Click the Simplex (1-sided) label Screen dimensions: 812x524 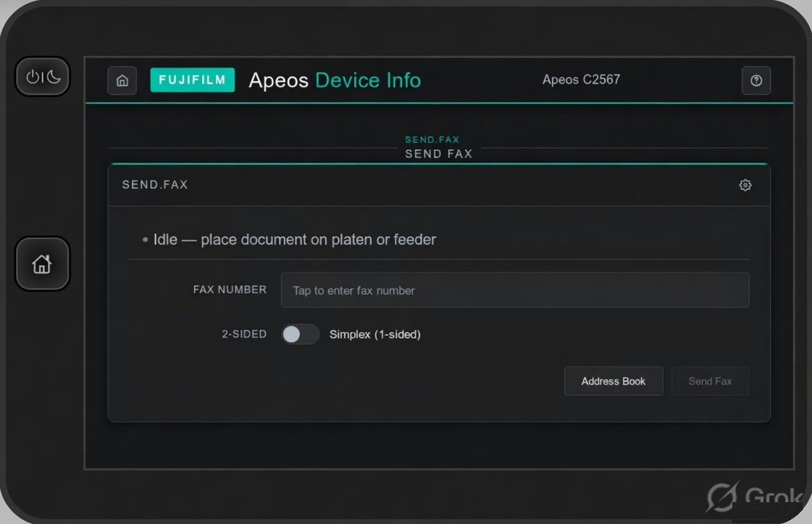[375, 334]
